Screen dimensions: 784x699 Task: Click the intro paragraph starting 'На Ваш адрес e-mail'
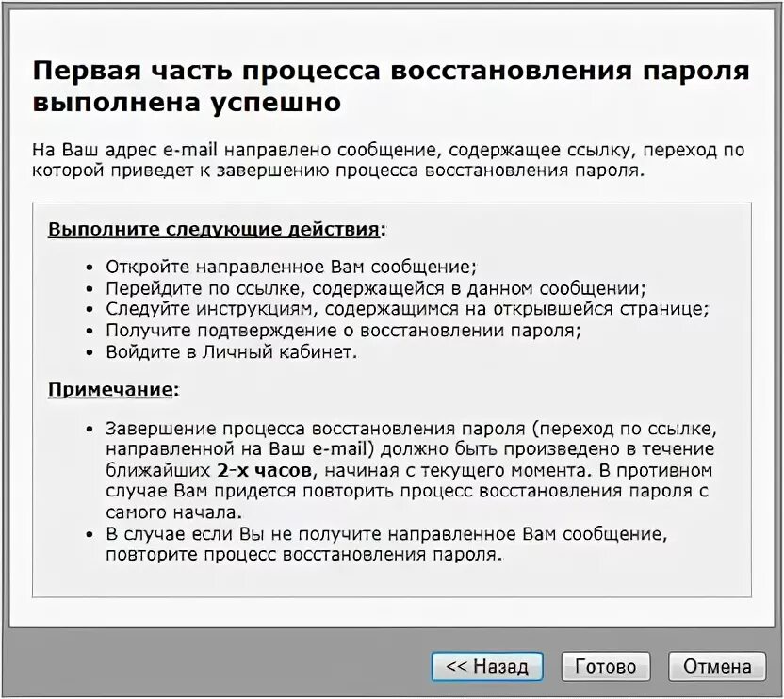(x=388, y=160)
